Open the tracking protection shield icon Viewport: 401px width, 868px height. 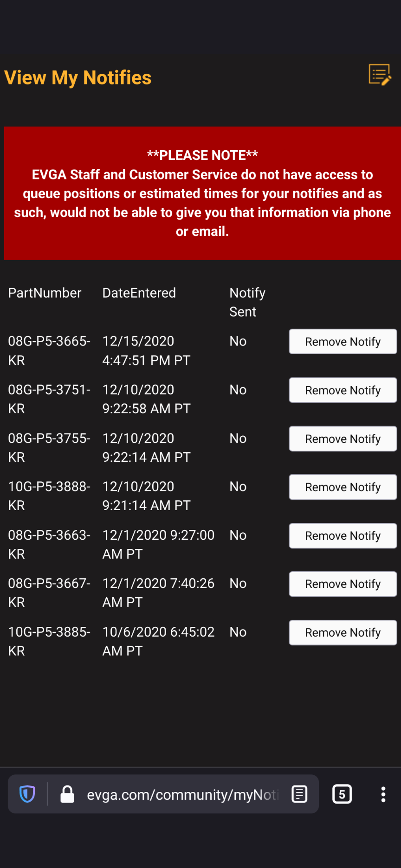27,794
